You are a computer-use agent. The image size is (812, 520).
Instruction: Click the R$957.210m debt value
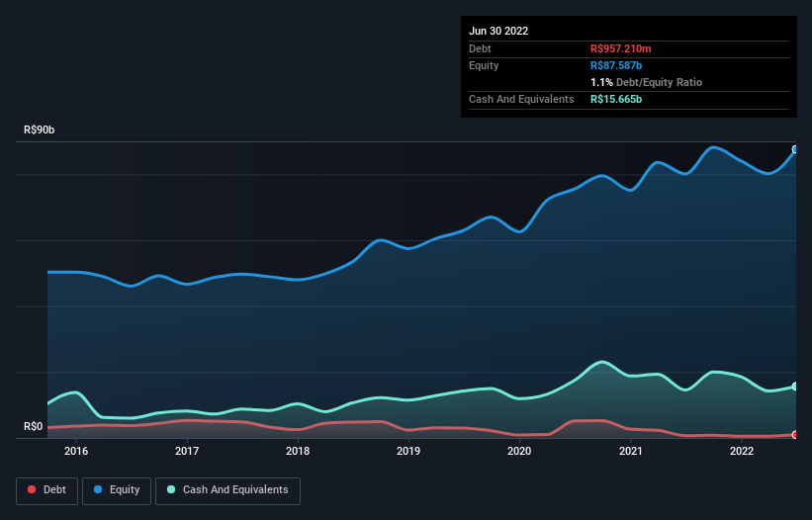[x=620, y=48]
